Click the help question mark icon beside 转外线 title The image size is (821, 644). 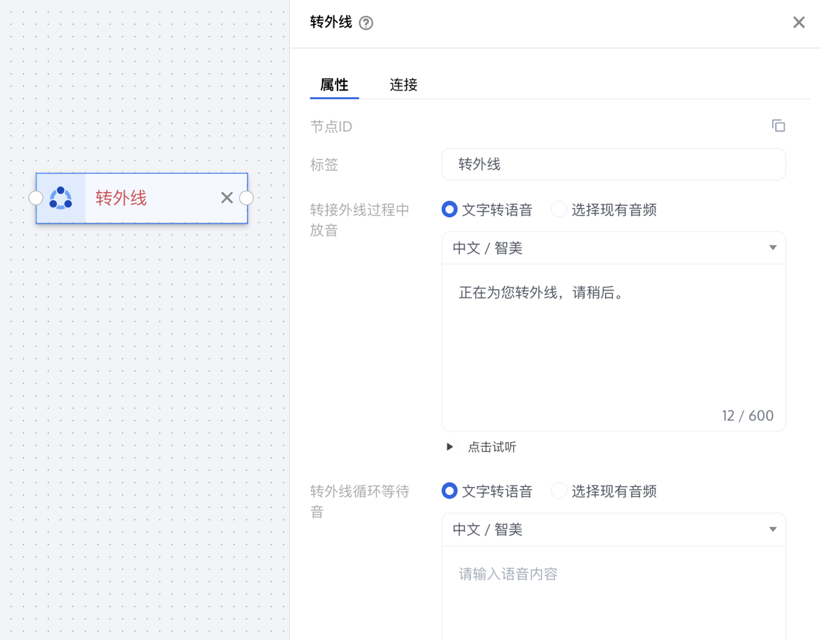click(366, 23)
